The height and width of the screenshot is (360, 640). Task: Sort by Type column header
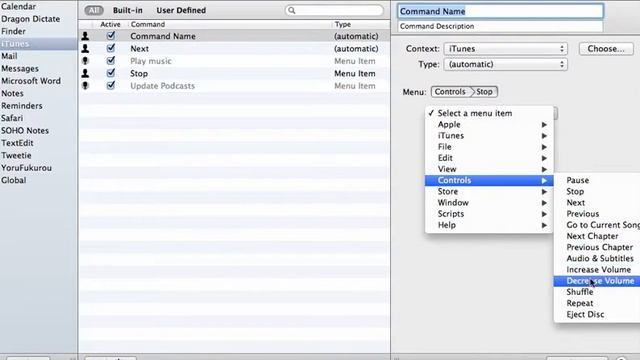coord(361,24)
